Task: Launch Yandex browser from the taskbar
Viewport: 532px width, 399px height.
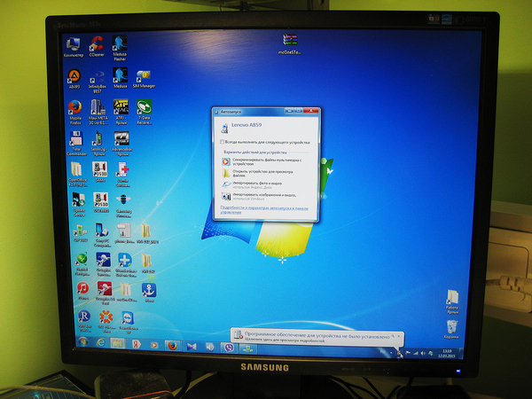Action: pyautogui.click(x=137, y=344)
